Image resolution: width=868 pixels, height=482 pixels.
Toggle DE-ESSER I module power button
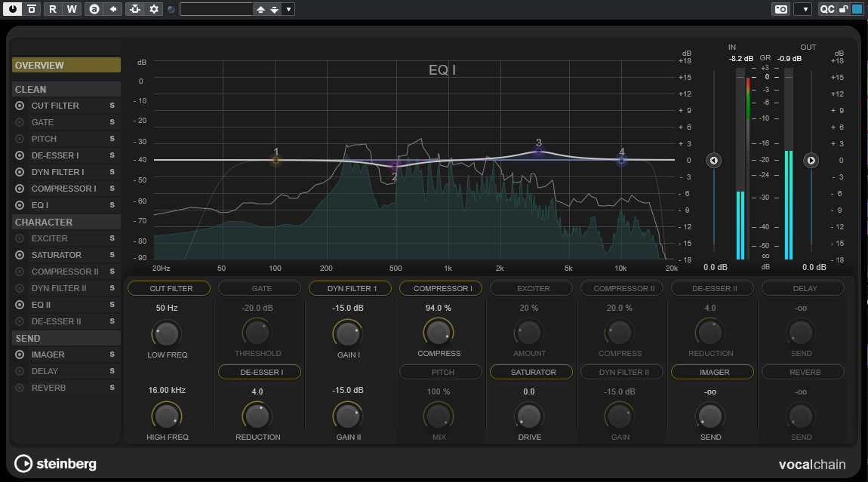click(20, 155)
